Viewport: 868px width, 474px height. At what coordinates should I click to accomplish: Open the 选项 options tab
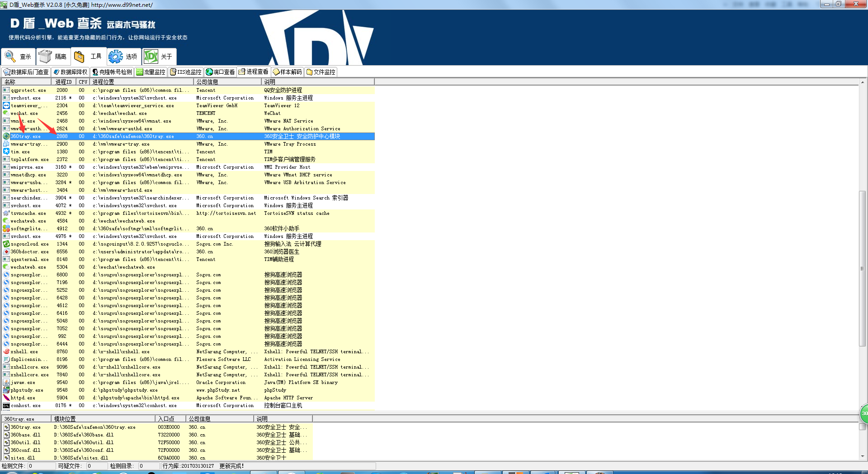coord(124,57)
